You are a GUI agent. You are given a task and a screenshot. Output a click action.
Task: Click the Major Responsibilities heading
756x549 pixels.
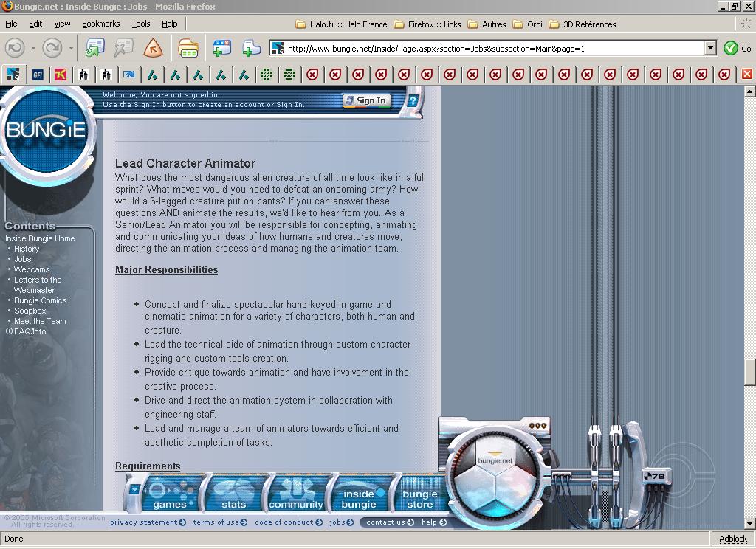click(166, 270)
